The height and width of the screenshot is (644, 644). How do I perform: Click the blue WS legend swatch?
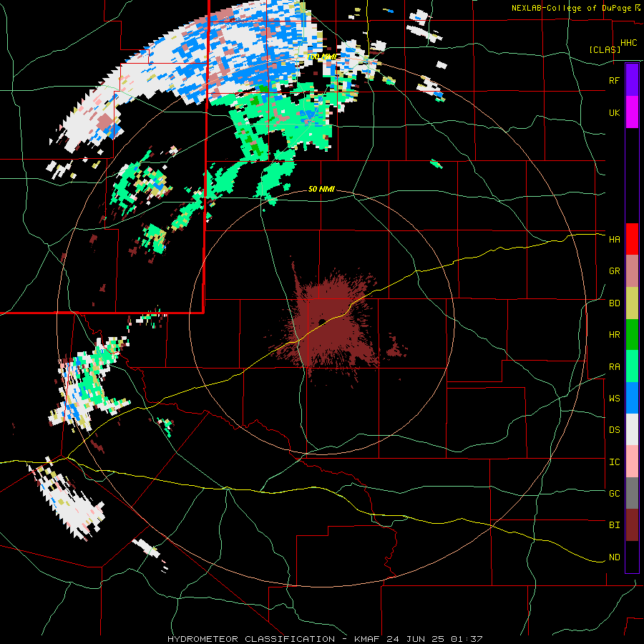632,398
